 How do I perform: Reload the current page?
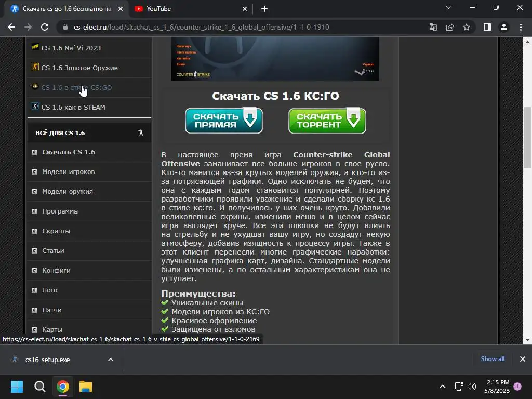45,27
